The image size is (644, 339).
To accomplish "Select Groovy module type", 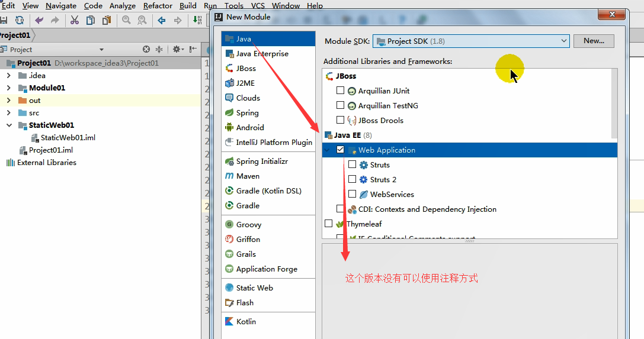I will 268,225.
